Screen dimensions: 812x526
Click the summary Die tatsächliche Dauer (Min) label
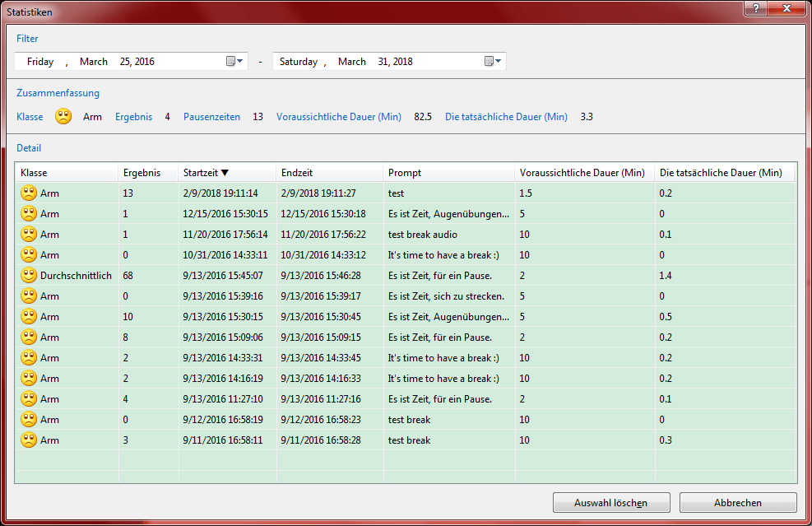coord(507,117)
